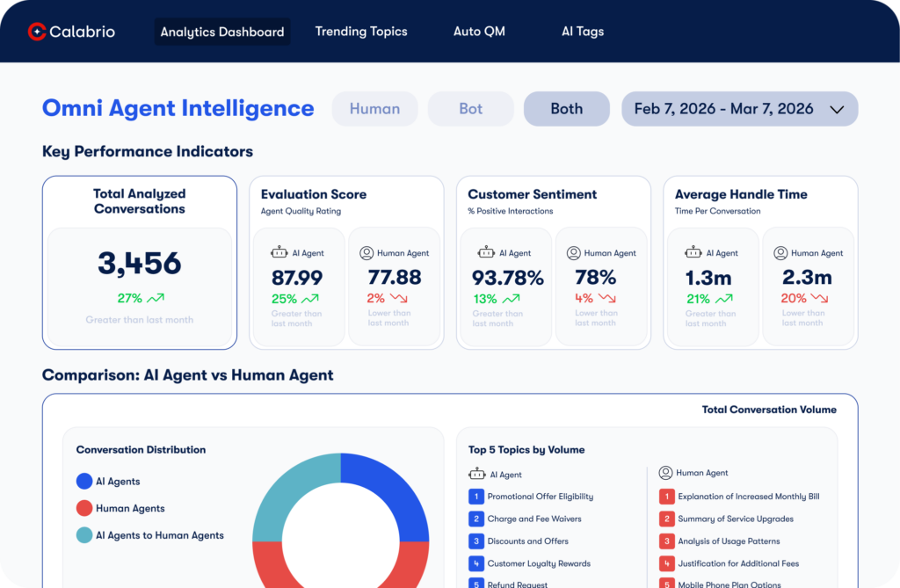
Task: Open the Total Analyzed Conversations card
Action: point(140,263)
